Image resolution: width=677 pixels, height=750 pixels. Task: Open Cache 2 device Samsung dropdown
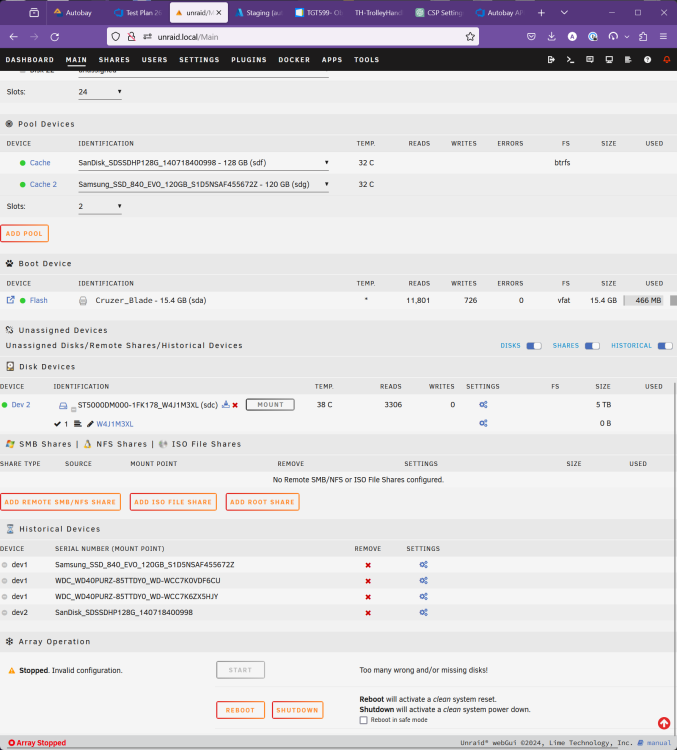[x=203, y=184]
